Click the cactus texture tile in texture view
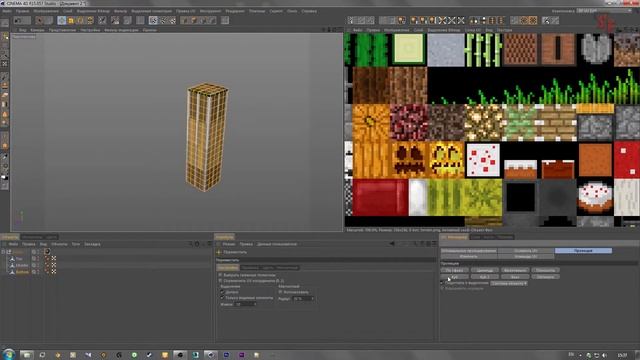640x360 pixels. pyautogui.click(x=370, y=50)
